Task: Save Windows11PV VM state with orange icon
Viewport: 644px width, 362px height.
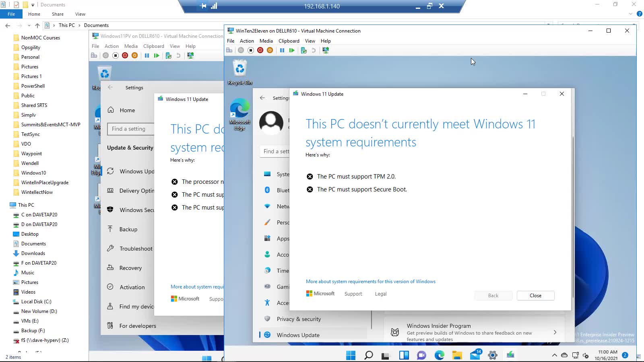Action: coord(134,56)
